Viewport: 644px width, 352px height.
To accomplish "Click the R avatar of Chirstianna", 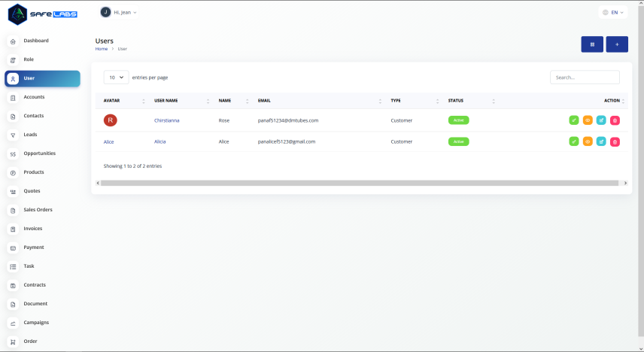I will click(x=110, y=120).
